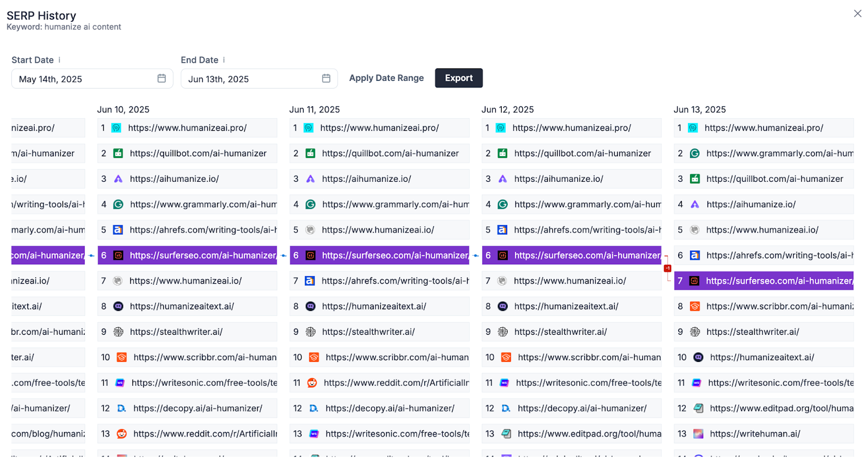This screenshot has height=465, width=868.
Task: Close the SERP History dialog
Action: pyautogui.click(x=858, y=14)
